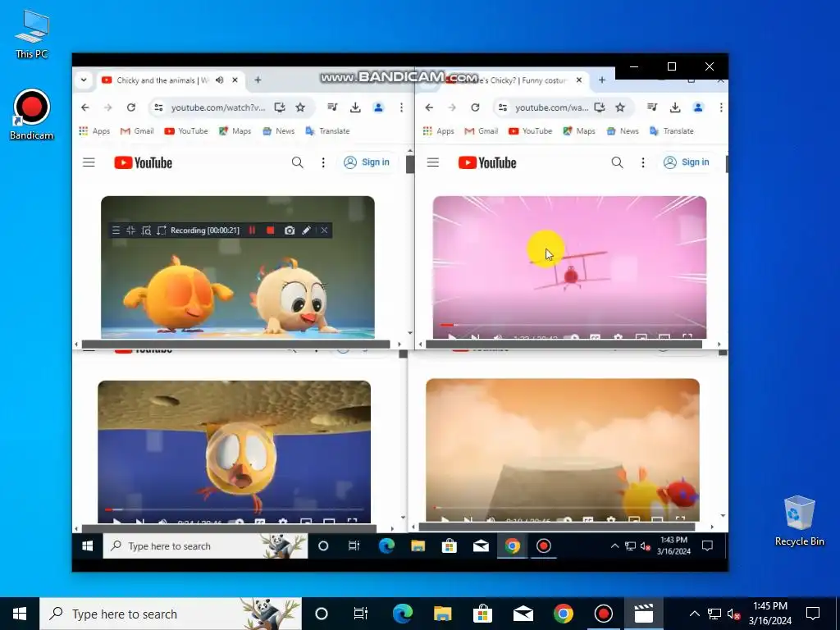
Task: Open Downloads in top-right Chrome toolbar
Action: [675, 107]
